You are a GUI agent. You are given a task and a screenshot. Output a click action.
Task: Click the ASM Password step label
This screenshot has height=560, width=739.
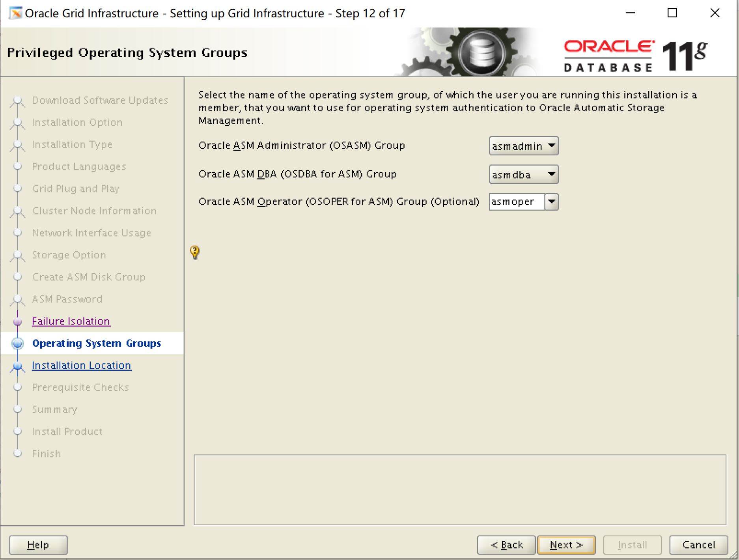click(67, 299)
